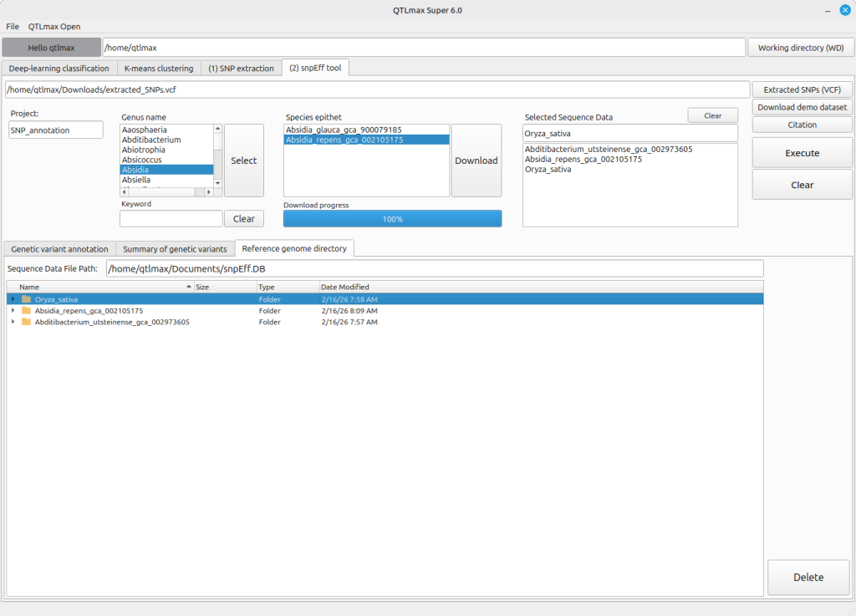Click the Oryza_sativa folder icon
Image resolution: width=856 pixels, height=616 pixels.
pos(27,299)
